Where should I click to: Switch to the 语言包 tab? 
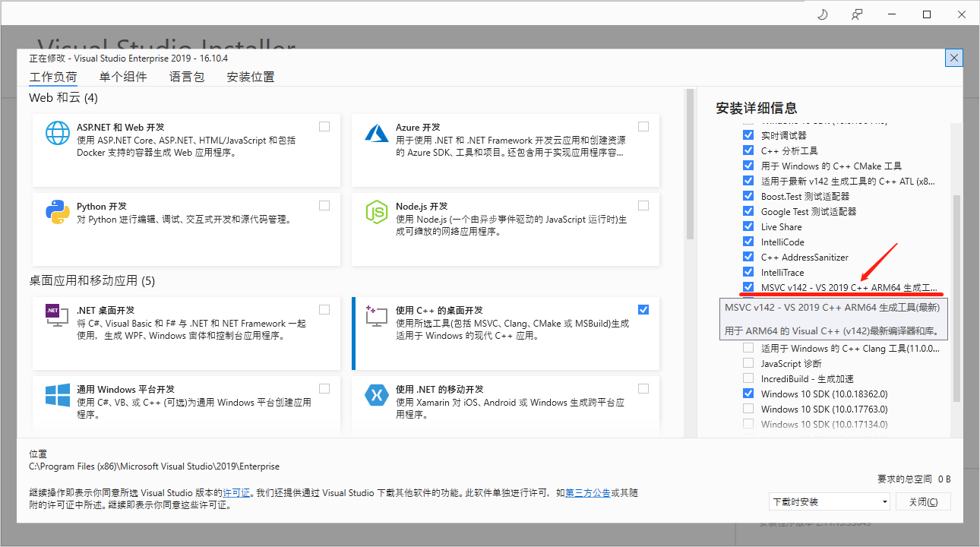187,77
